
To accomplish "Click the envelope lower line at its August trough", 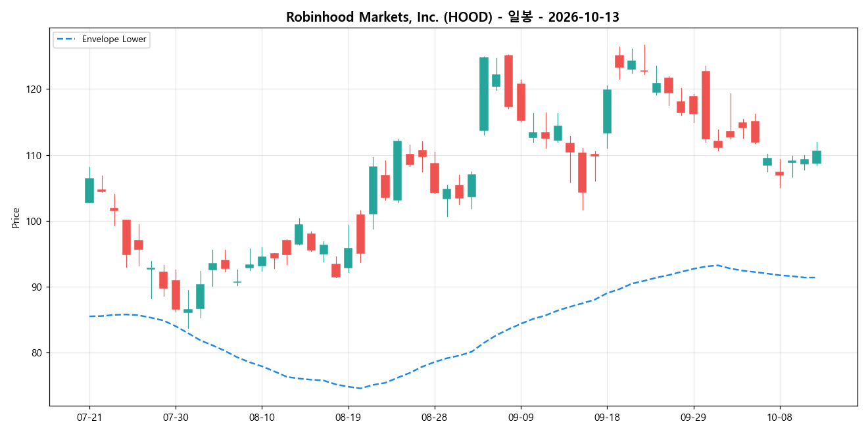I will click(360, 388).
